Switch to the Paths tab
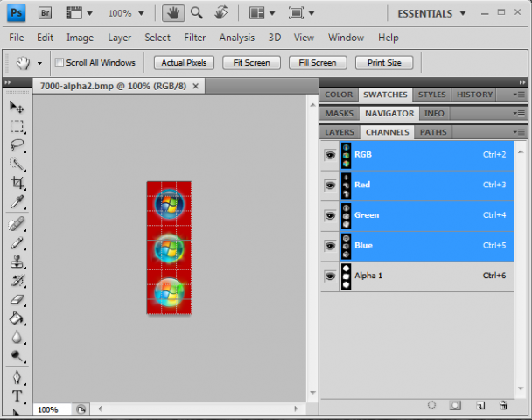The width and height of the screenshot is (532, 420). 433,132
